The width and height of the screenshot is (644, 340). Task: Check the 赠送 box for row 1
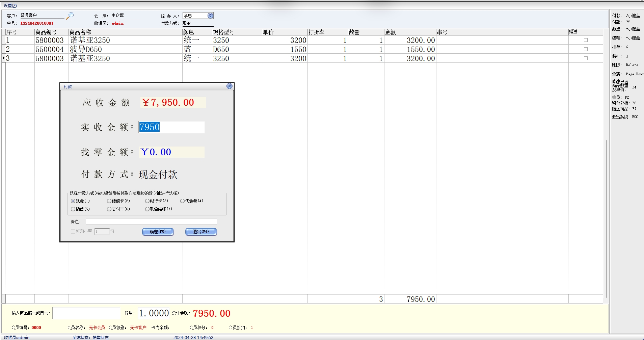[586, 40]
